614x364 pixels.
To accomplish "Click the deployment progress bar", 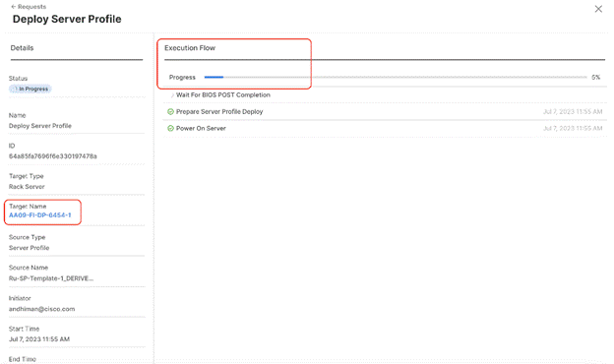I will (396, 77).
